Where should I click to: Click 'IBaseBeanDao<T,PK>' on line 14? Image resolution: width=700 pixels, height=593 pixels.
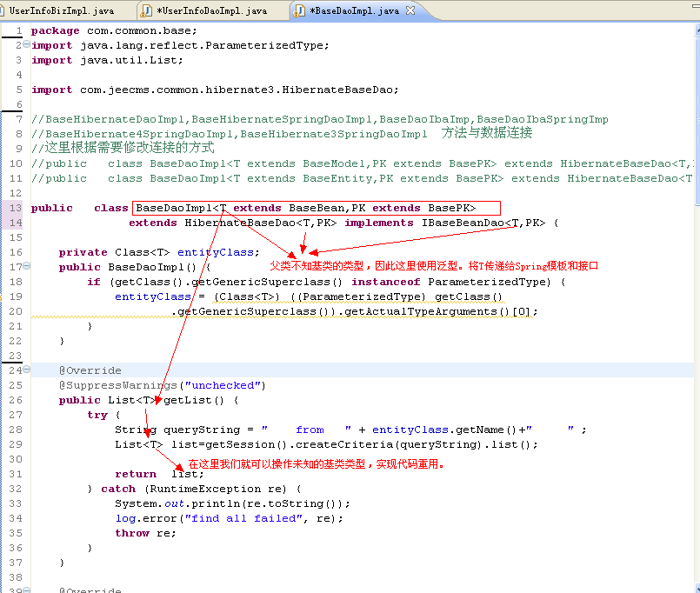pos(483,223)
